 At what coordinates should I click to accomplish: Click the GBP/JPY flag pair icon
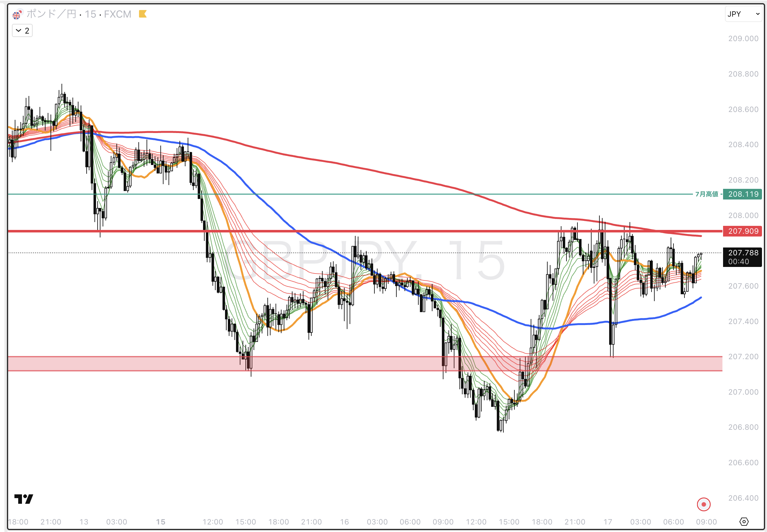click(x=17, y=14)
